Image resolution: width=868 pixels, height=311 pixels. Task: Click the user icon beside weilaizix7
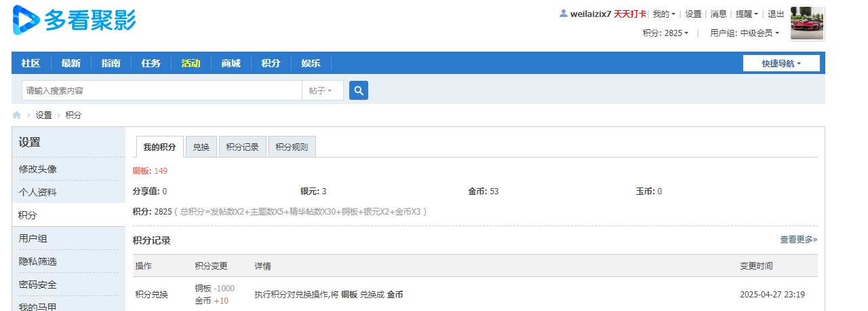(563, 14)
